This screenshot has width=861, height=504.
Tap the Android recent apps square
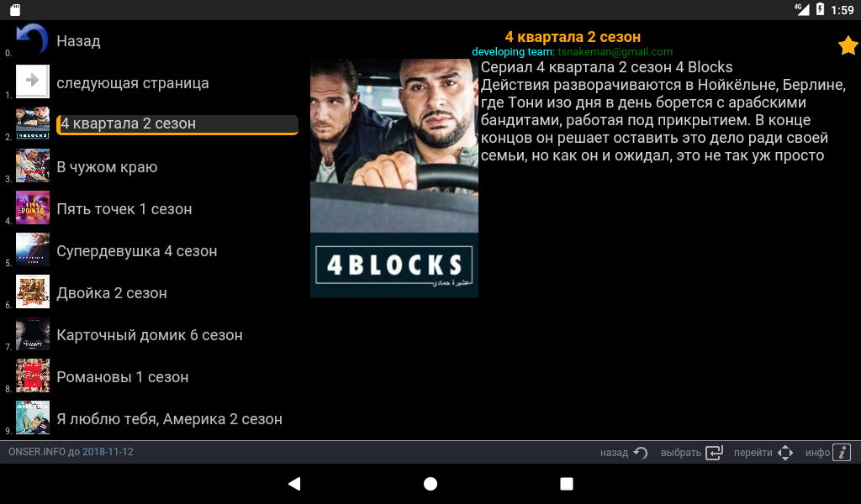(x=566, y=483)
